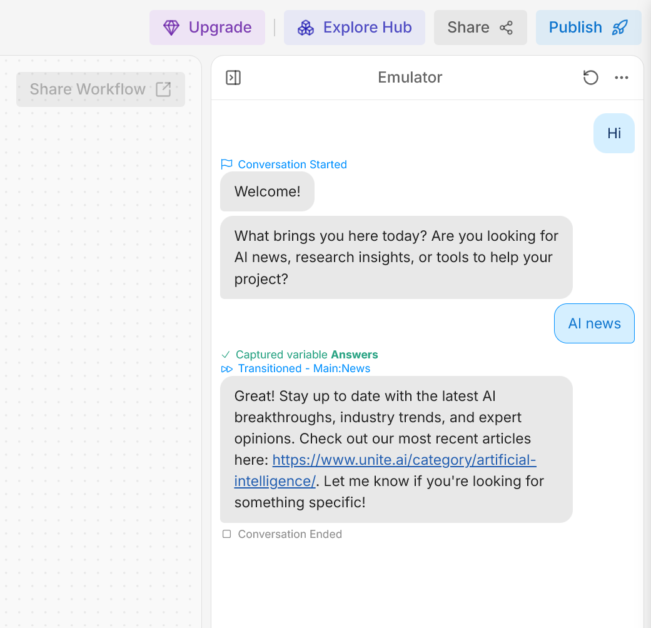The width and height of the screenshot is (651, 628).
Task: Click the AI news reply bubble
Action: 594,323
